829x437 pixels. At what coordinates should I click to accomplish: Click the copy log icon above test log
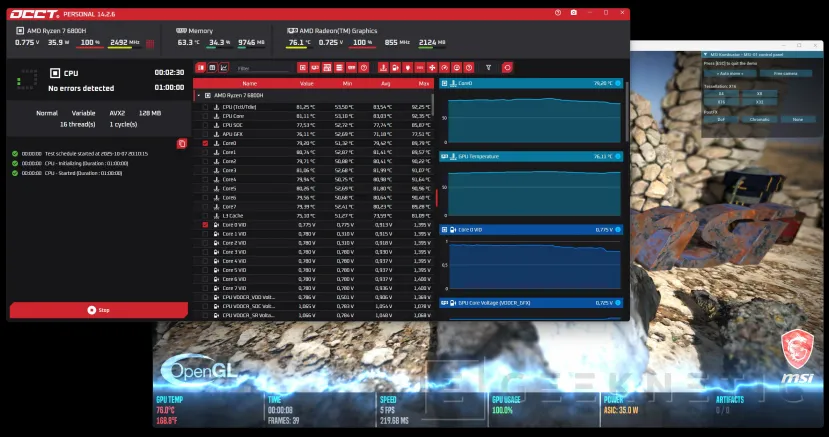181,144
